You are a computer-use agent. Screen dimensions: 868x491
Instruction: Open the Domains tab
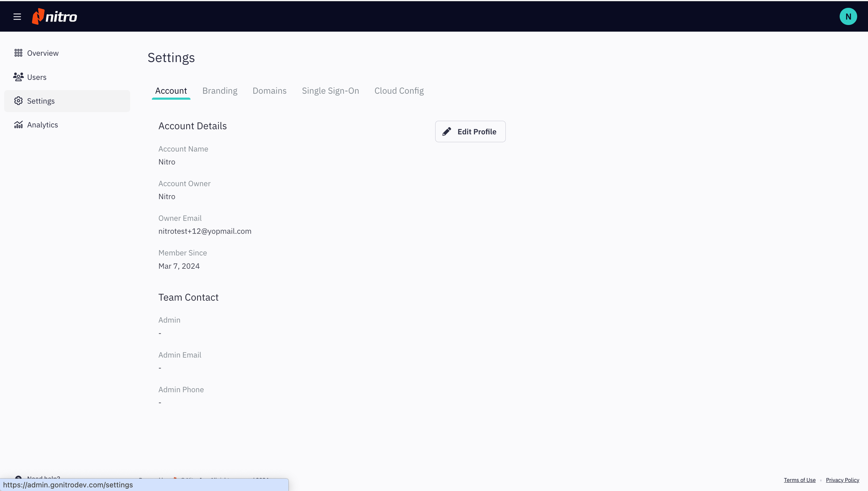269,90
